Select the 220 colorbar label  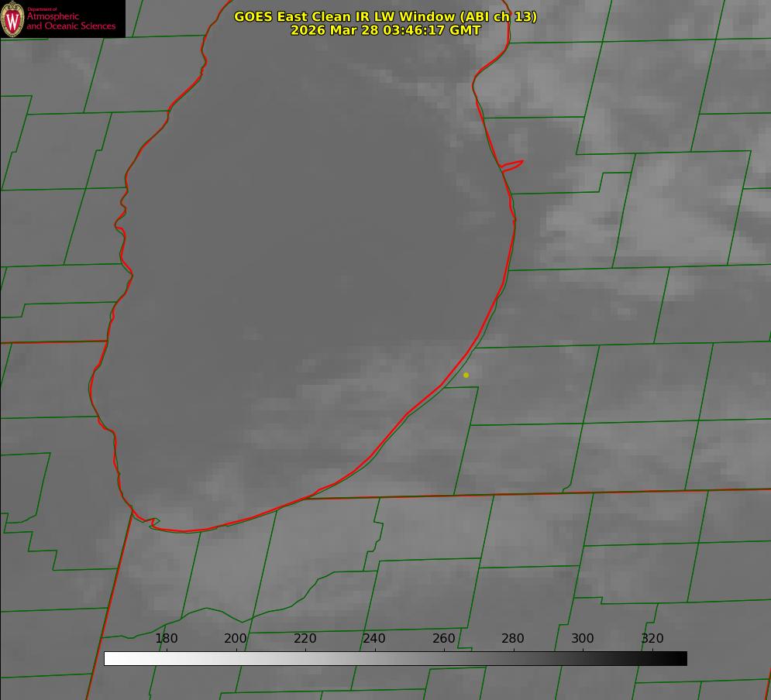(x=305, y=639)
